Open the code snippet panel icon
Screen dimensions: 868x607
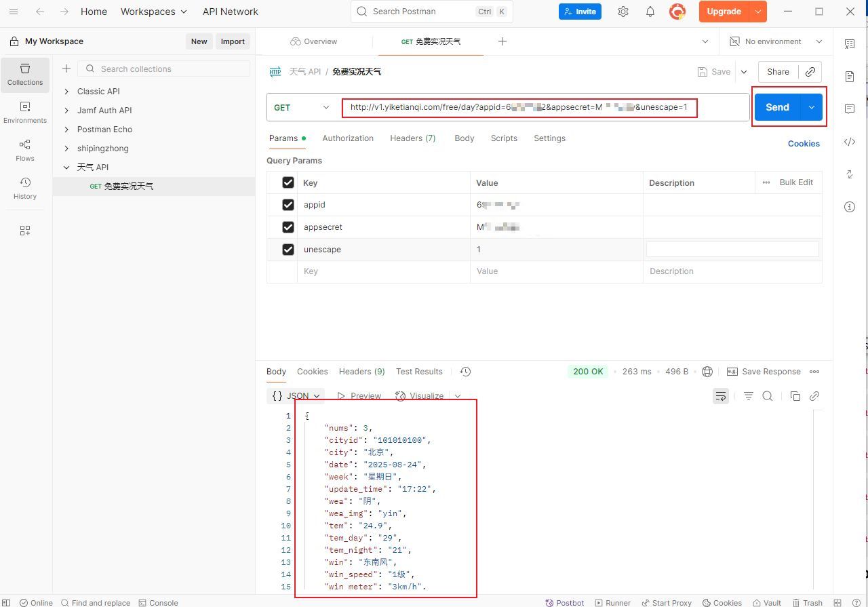click(850, 142)
